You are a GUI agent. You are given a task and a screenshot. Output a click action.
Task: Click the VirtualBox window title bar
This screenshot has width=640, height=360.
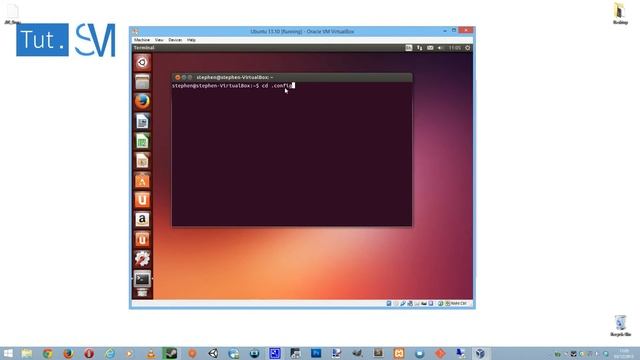(x=302, y=31)
